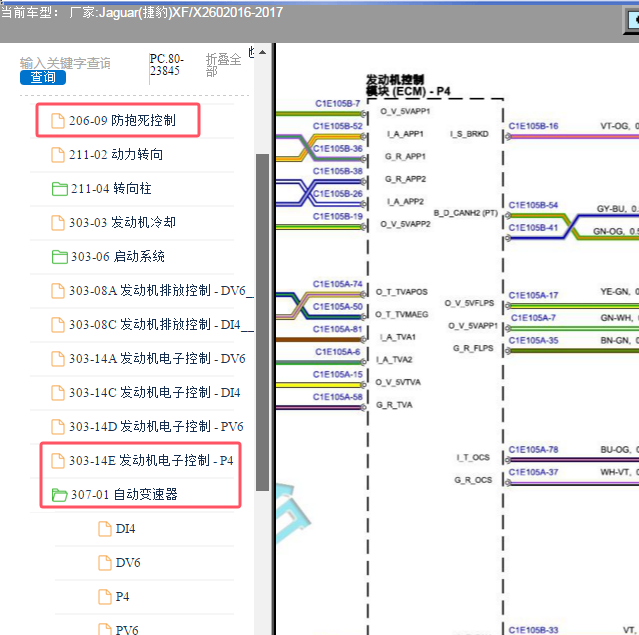Open 303-14A 发动机电子控制 - DV6
The image size is (639, 635).
pyautogui.click(x=157, y=359)
